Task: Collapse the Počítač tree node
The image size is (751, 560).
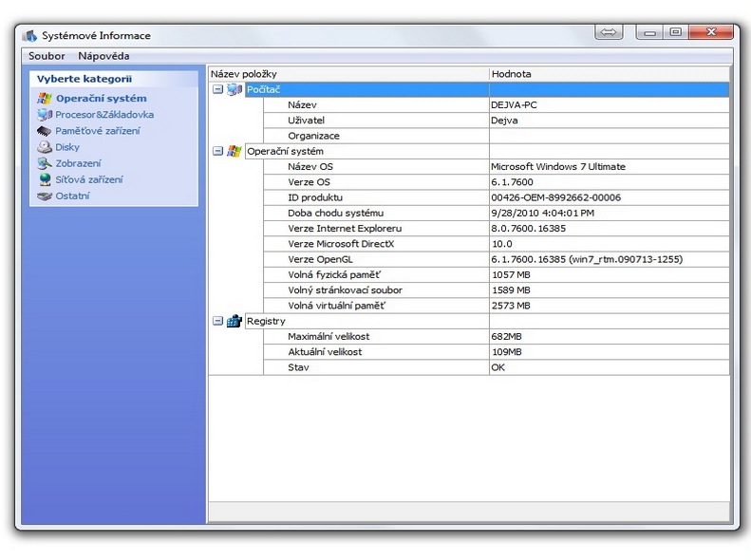Action: click(218, 89)
